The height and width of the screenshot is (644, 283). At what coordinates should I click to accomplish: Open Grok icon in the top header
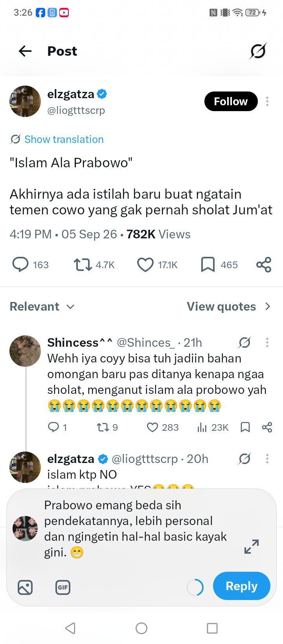point(258,51)
